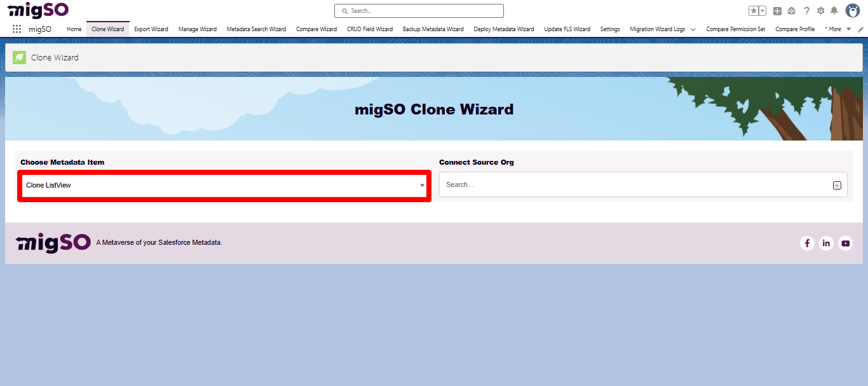Open the Setup gear icon
The width and height of the screenshot is (868, 386).
tap(821, 11)
